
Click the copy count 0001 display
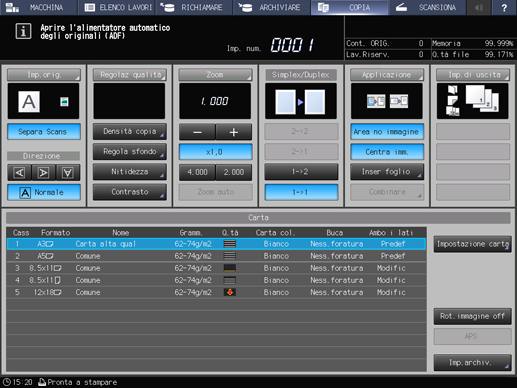click(x=292, y=45)
